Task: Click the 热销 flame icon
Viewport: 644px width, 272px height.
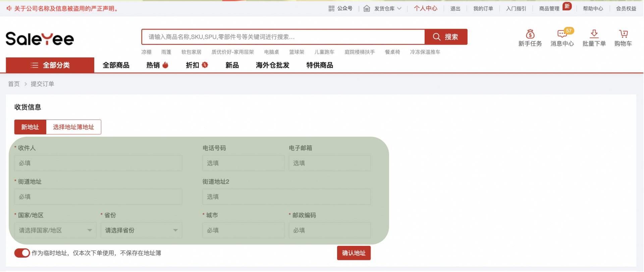Action: pos(165,65)
